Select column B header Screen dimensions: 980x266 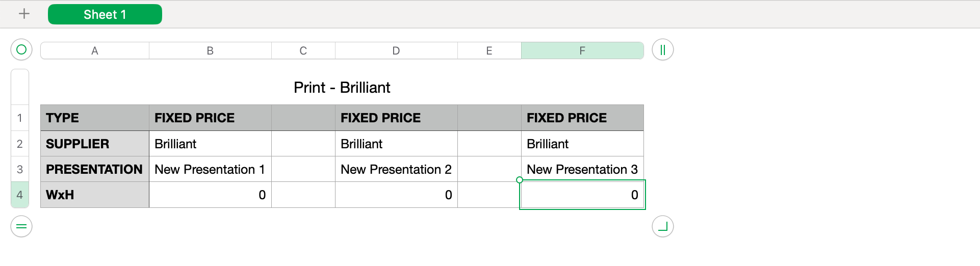coord(210,50)
